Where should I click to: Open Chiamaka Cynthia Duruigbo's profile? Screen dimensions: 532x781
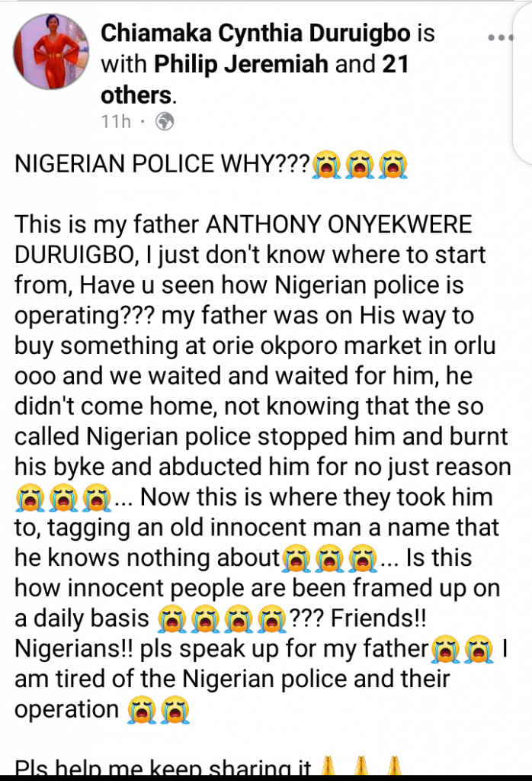click(x=256, y=34)
